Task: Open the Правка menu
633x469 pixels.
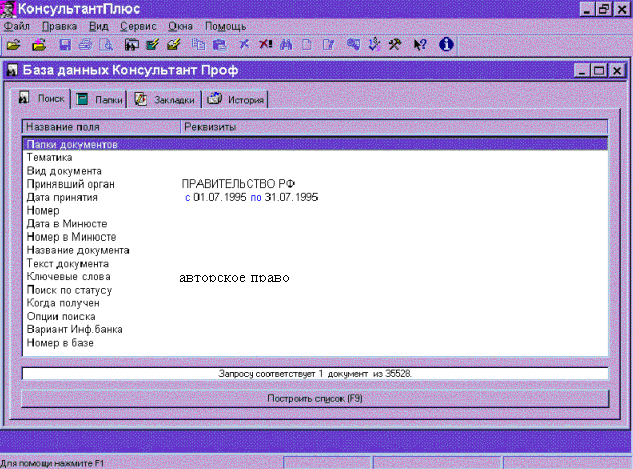Action: 59,27
